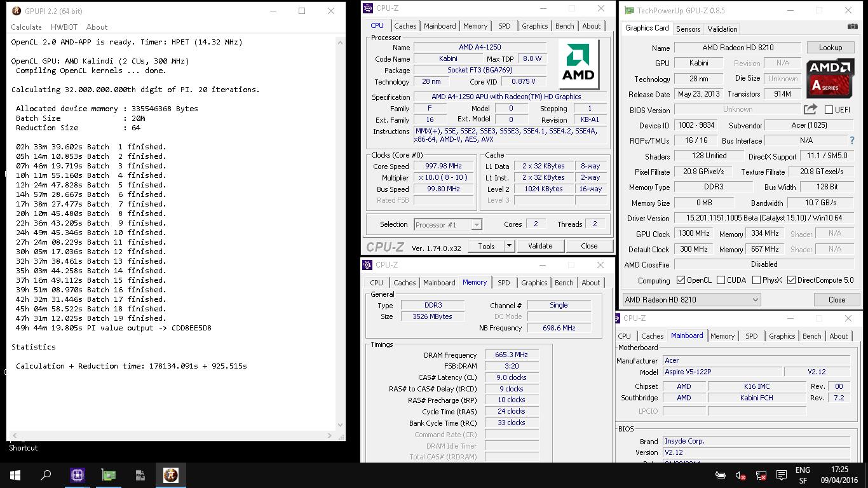The height and width of the screenshot is (488, 868).
Task: Click GPUPI vertical scrollbar up arrow
Action: pyautogui.click(x=341, y=41)
